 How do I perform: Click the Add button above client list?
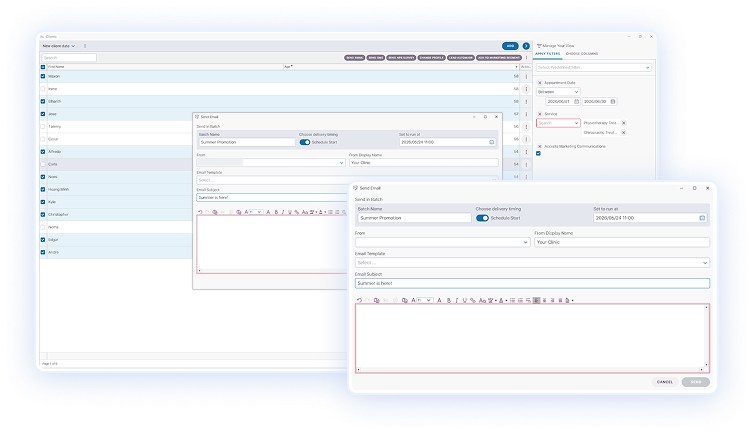(510, 46)
